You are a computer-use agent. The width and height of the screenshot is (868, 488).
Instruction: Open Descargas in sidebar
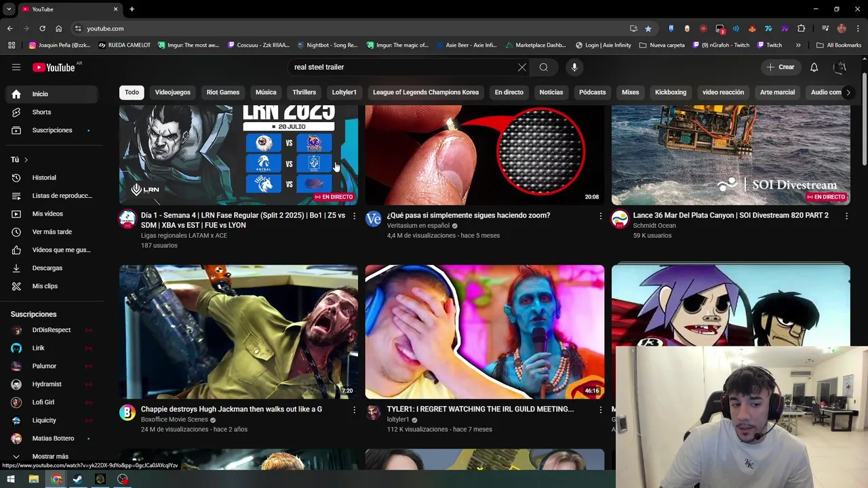(51, 268)
